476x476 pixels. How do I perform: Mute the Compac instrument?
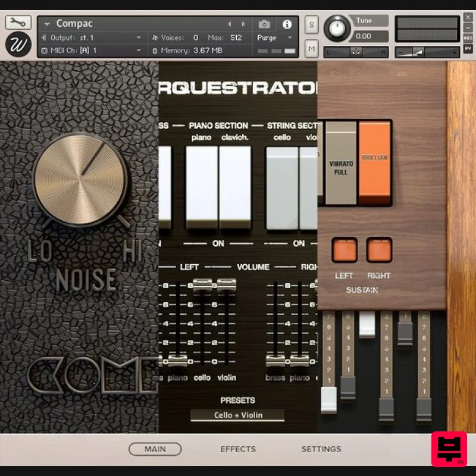pos(311,48)
